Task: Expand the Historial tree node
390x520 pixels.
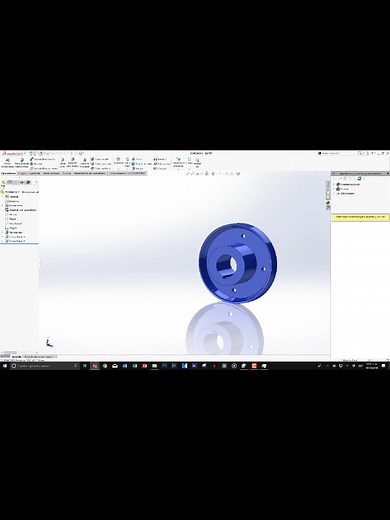Action: (x=2, y=197)
